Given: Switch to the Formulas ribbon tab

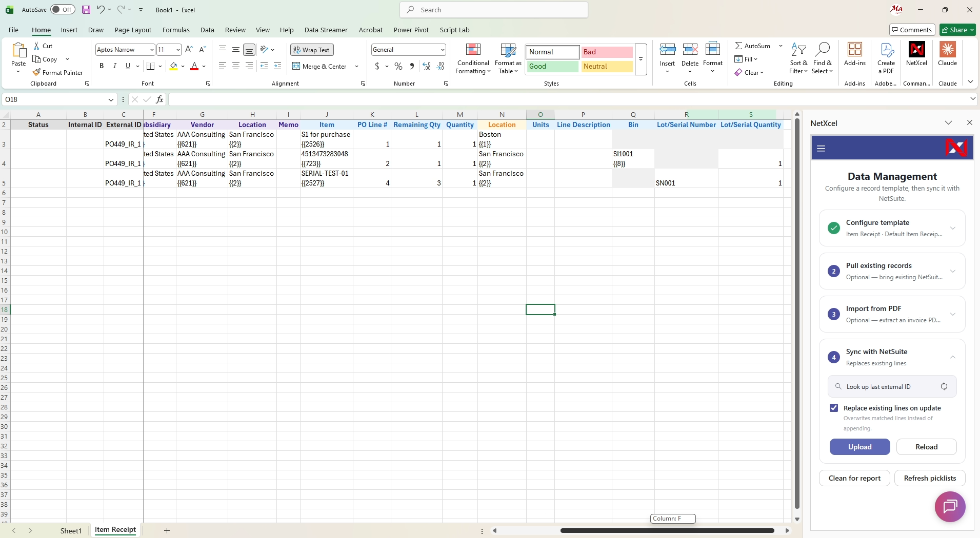Looking at the screenshot, I should (176, 30).
